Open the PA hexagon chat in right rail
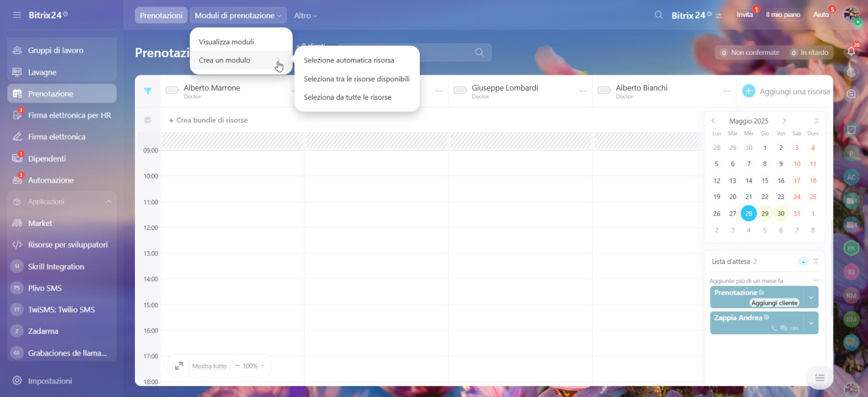Screen dimensions: 868x397 pos(851,248)
